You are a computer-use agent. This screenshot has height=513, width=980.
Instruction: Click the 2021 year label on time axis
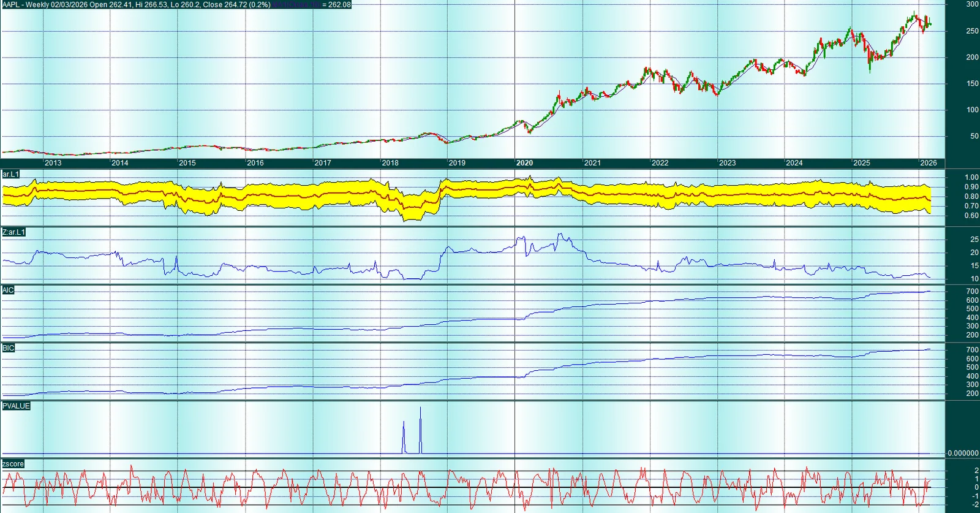click(x=592, y=163)
